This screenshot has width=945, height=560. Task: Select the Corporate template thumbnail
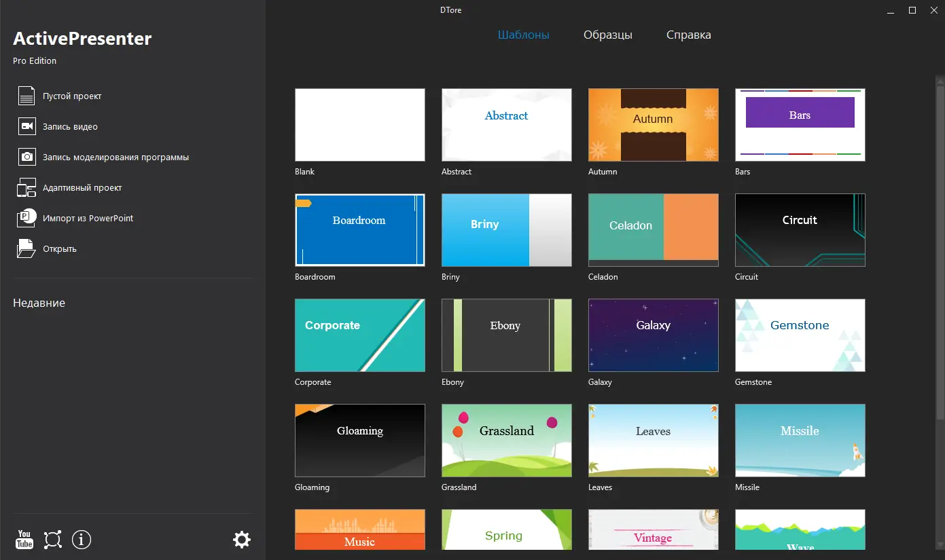[360, 335]
